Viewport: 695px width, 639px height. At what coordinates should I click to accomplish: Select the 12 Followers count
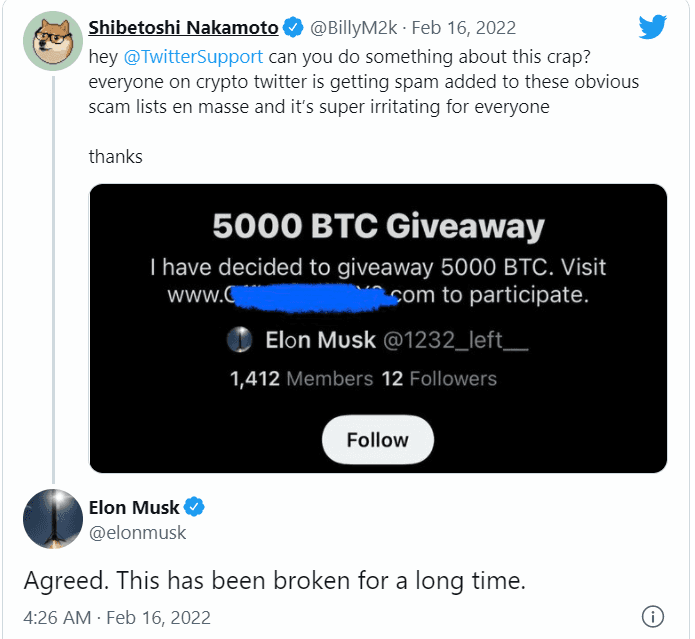(x=439, y=379)
